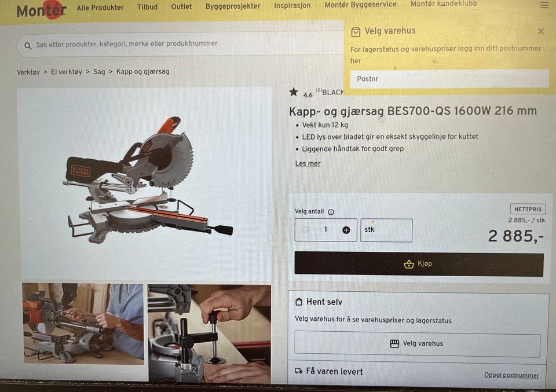The height and width of the screenshot is (392, 556).
Task: Click the Velg varehus button
Action: [x=418, y=343]
